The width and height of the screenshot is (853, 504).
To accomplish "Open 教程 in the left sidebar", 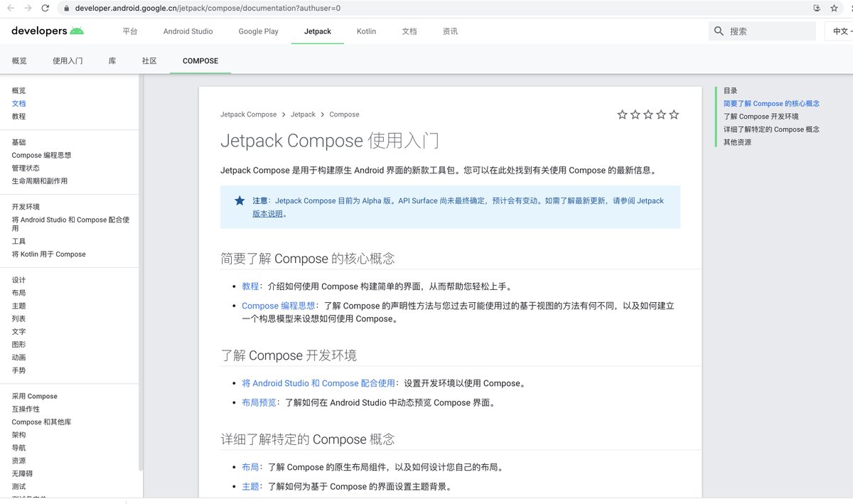I will coord(18,116).
